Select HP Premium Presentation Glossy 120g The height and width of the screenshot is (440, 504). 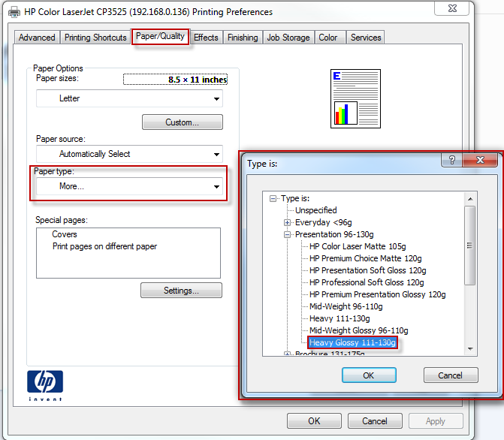pos(377,294)
